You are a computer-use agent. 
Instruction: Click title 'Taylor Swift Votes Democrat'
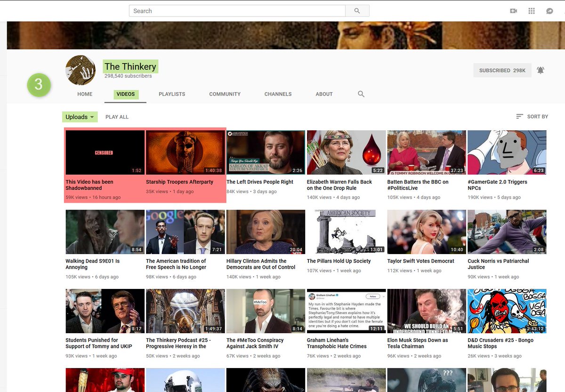pyautogui.click(x=421, y=261)
